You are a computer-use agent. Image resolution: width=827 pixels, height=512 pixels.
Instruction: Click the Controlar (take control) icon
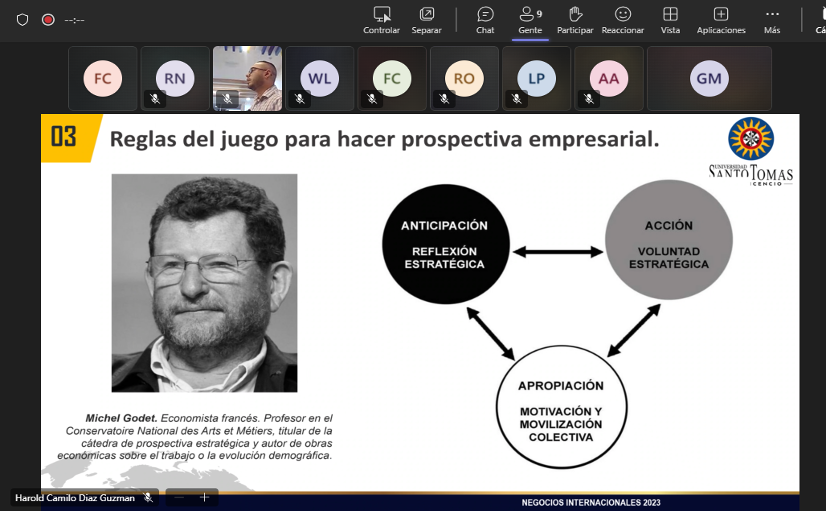tap(381, 15)
